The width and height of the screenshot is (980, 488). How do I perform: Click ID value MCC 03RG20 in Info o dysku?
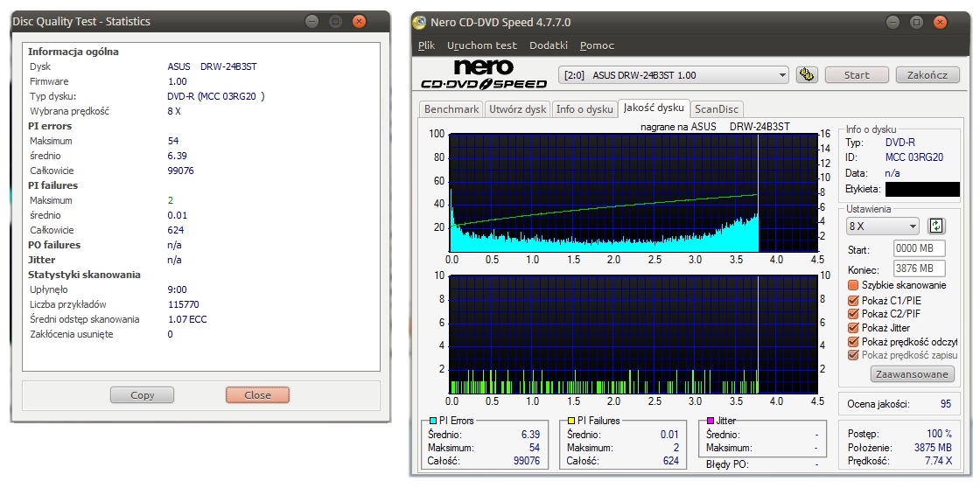(914, 157)
